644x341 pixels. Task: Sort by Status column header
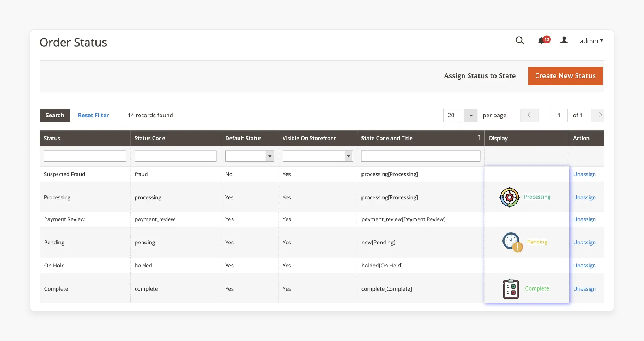tap(85, 138)
